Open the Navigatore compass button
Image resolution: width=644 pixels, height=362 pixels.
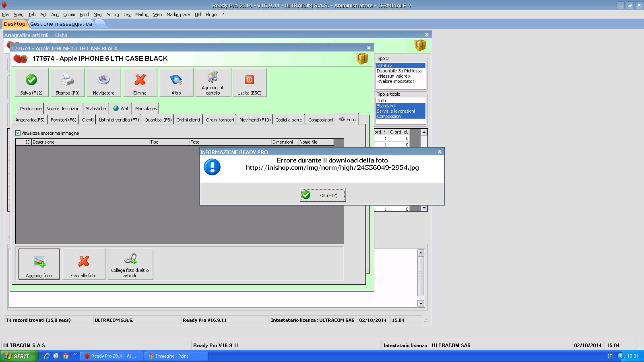click(x=104, y=82)
